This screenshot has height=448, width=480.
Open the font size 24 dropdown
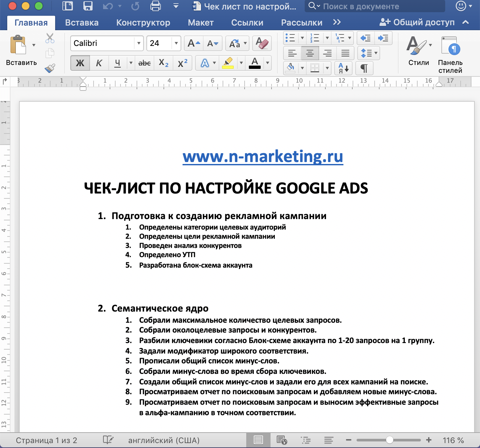point(176,43)
